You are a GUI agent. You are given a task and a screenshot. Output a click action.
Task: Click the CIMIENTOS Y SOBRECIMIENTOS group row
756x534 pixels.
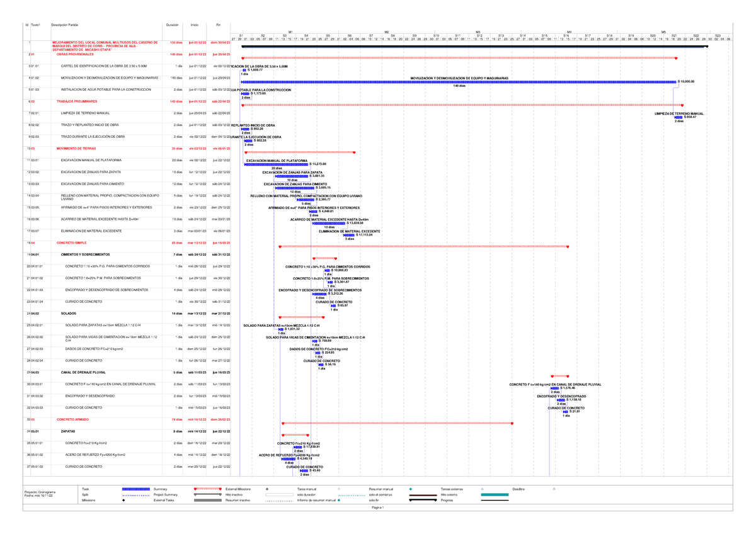84,254
